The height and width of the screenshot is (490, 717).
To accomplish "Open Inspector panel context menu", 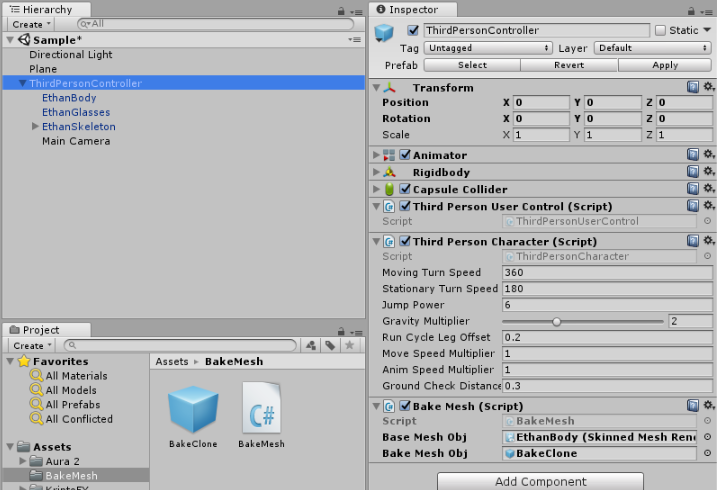I will [706, 12].
